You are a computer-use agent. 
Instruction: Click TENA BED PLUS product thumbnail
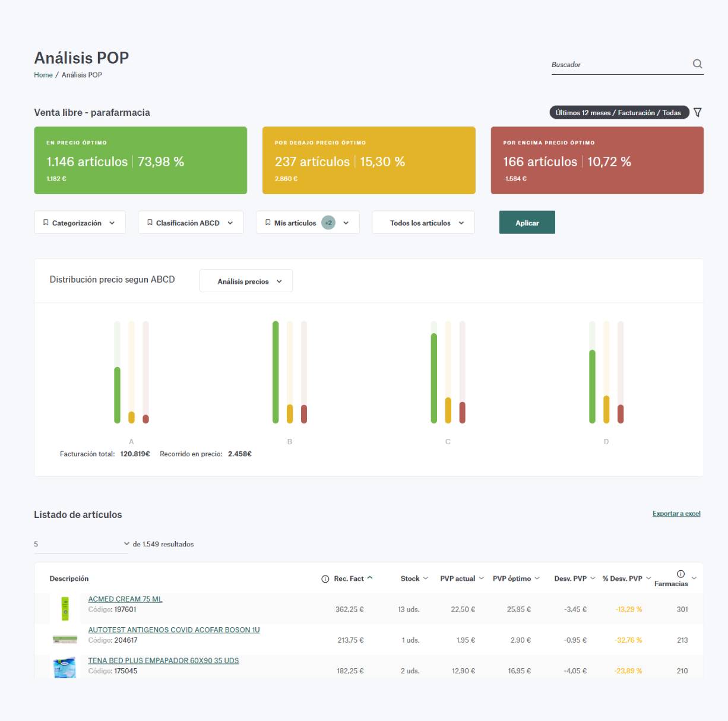click(x=65, y=668)
